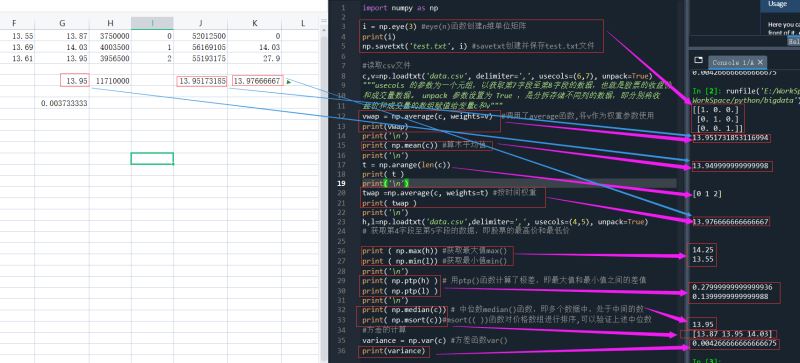Click the browse tabs icon beside Console tab

(x=698, y=60)
